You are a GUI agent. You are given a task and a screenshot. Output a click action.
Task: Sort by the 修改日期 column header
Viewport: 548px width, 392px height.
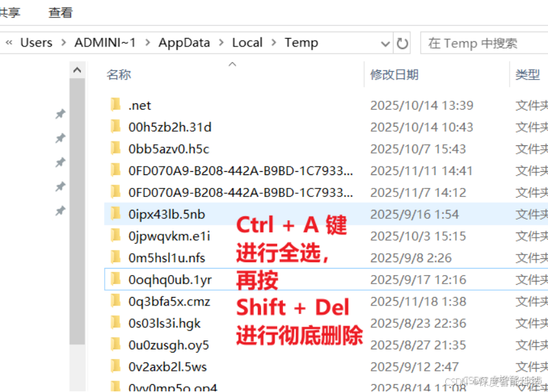(x=394, y=74)
